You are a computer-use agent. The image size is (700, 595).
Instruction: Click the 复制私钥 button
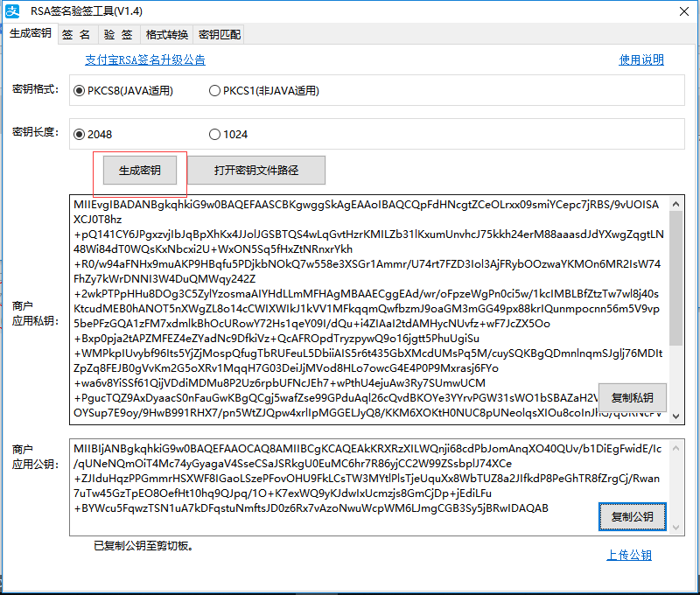[632, 397]
